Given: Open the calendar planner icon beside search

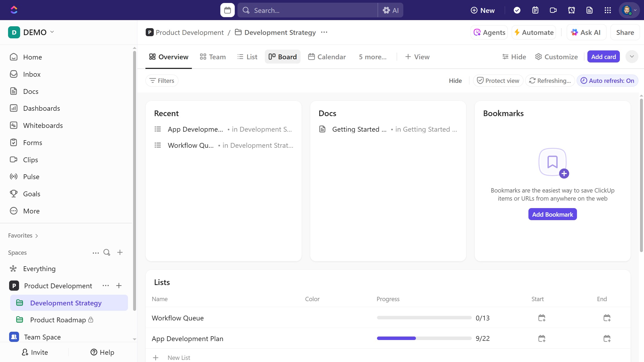Looking at the screenshot, I should pyautogui.click(x=227, y=10).
